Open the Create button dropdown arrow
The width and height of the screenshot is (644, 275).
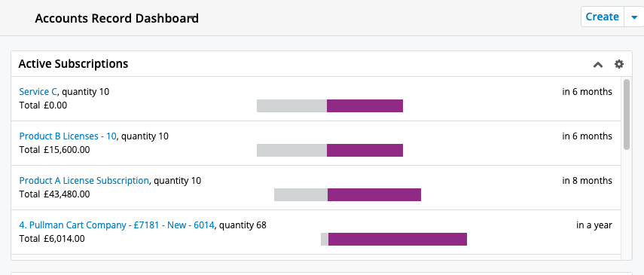click(x=634, y=17)
